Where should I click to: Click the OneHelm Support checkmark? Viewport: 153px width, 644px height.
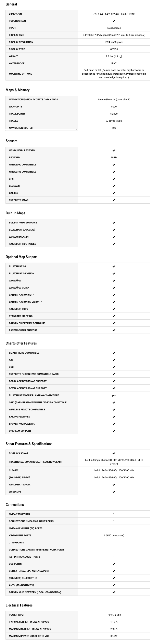[114, 431]
